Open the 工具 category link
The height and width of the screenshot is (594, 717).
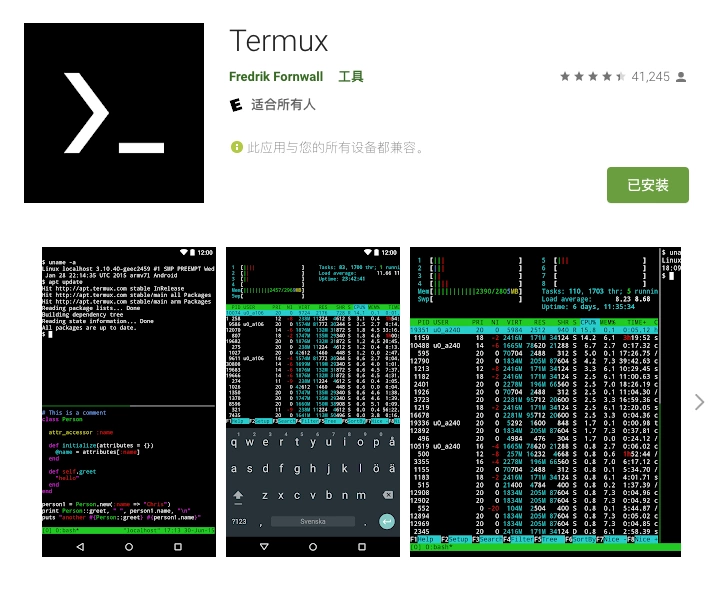351,76
